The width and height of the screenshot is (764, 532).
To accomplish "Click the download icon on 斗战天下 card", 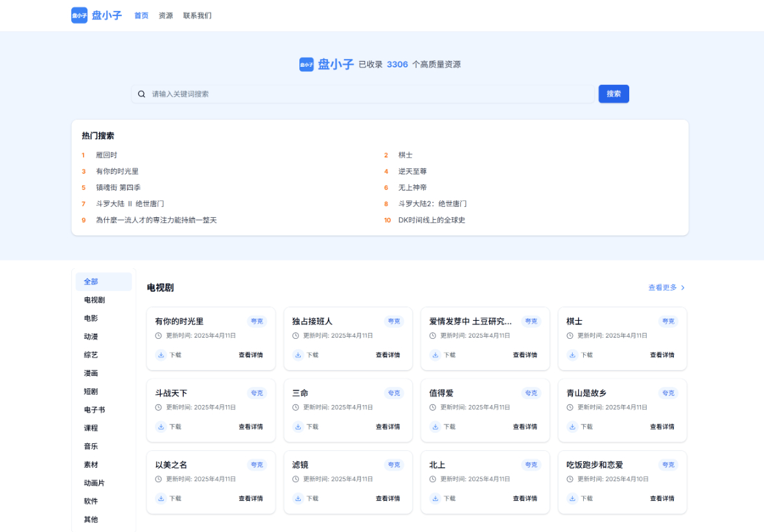I will [x=160, y=426].
